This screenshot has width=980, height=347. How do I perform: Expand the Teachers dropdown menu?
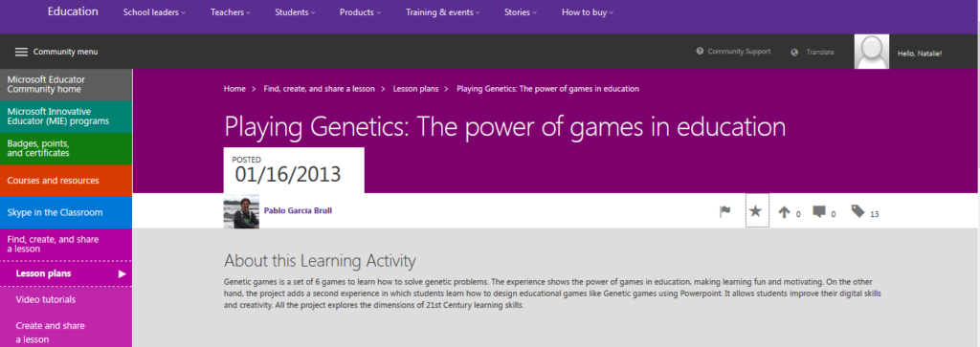click(x=231, y=12)
